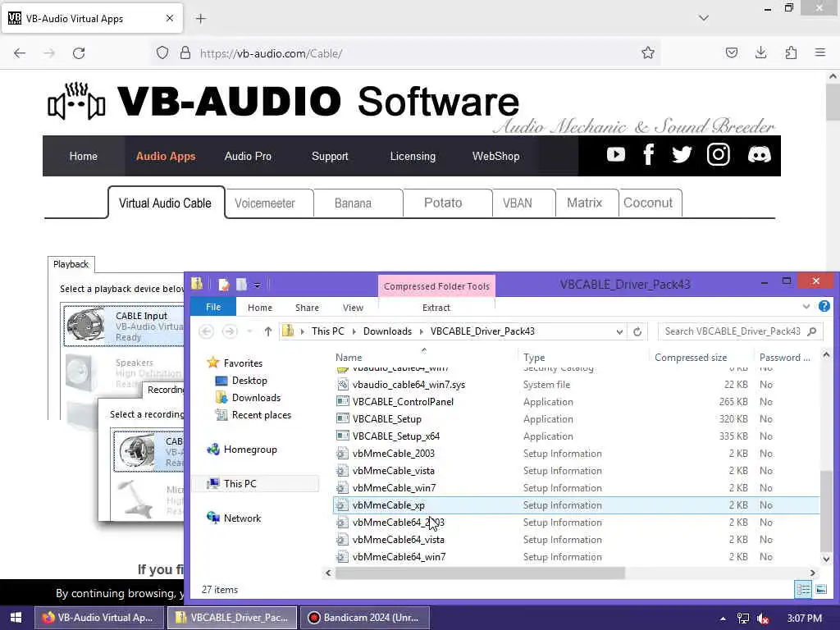Open the File menu in Explorer
840x630 pixels.
pos(213,307)
